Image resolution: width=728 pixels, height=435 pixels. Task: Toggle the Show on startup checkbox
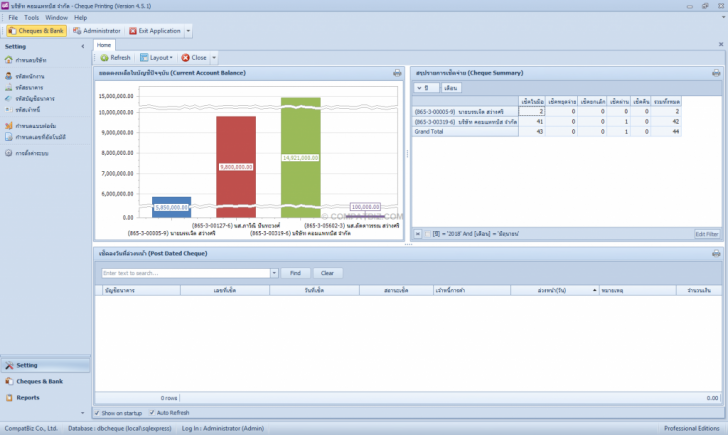click(97, 413)
